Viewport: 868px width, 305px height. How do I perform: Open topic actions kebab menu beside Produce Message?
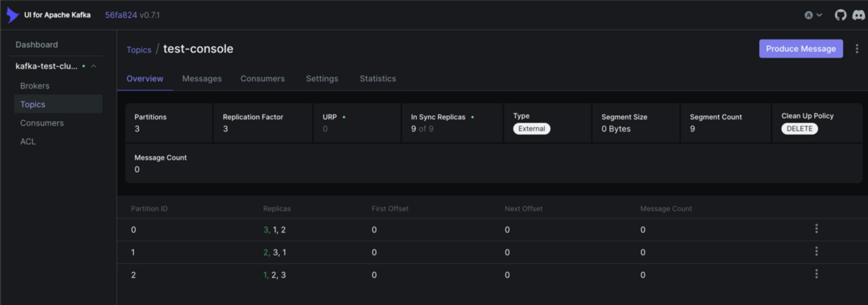(857, 49)
